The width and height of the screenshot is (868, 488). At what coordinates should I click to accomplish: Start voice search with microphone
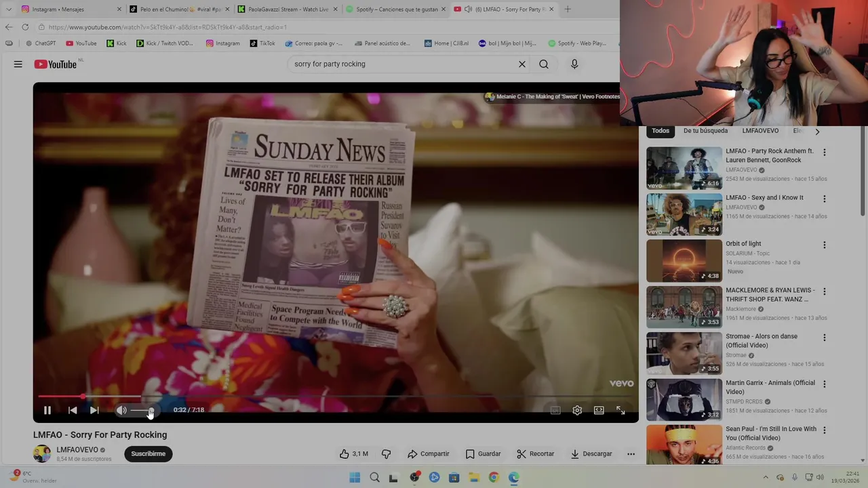point(574,64)
